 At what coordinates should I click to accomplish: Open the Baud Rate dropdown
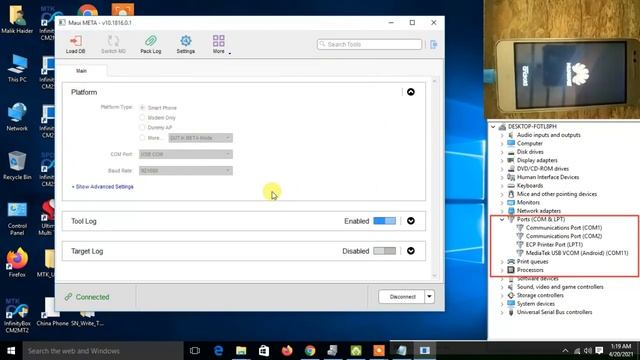186,171
